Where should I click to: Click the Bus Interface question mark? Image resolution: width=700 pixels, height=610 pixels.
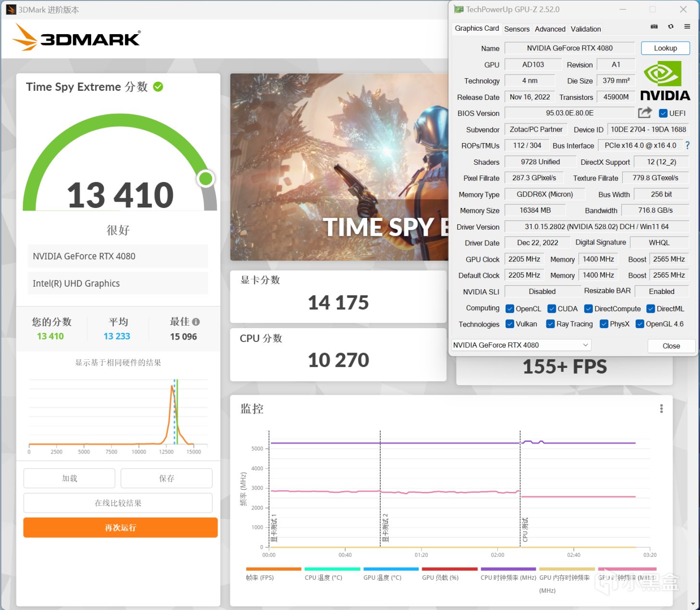(688, 145)
